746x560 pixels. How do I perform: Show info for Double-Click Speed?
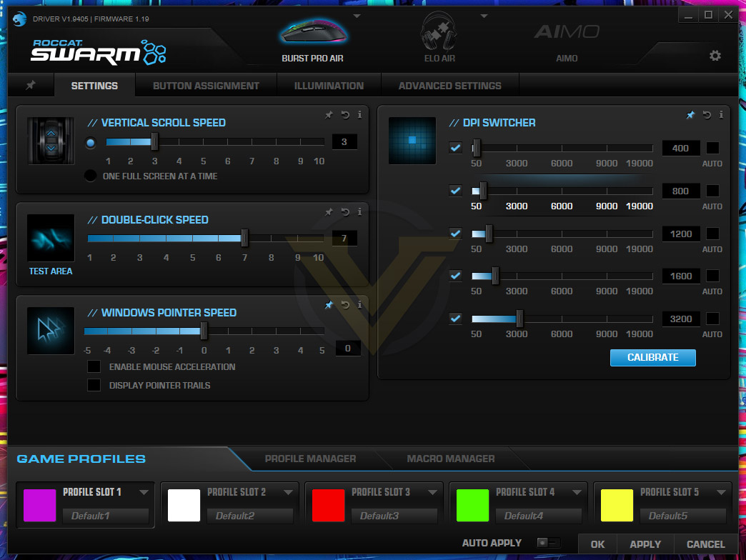click(x=359, y=211)
